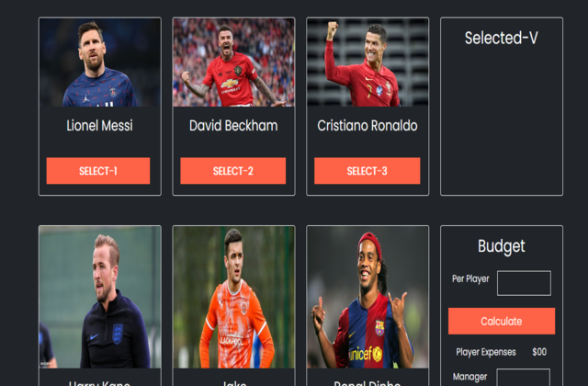Click the Budget heading
Viewport: 588px width, 386px height.
[x=502, y=246]
